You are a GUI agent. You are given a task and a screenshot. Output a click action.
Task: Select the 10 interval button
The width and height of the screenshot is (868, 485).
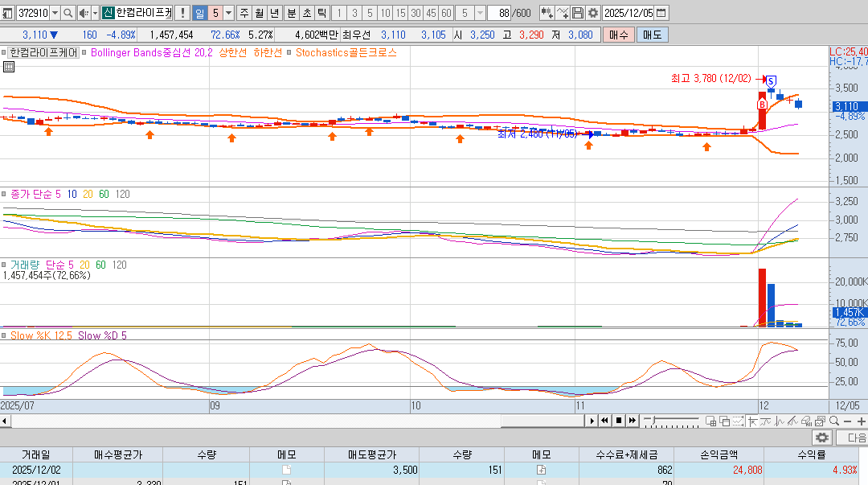(385, 13)
